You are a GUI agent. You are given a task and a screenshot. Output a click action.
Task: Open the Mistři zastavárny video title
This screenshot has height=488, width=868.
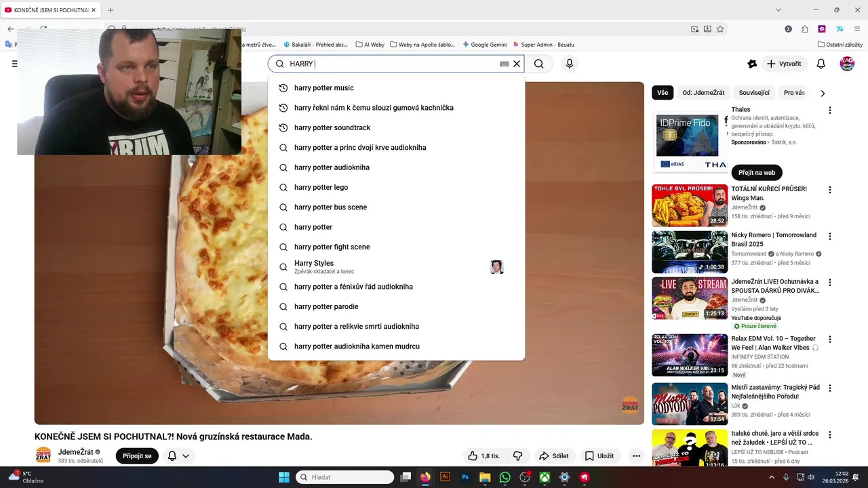pyautogui.click(x=775, y=392)
